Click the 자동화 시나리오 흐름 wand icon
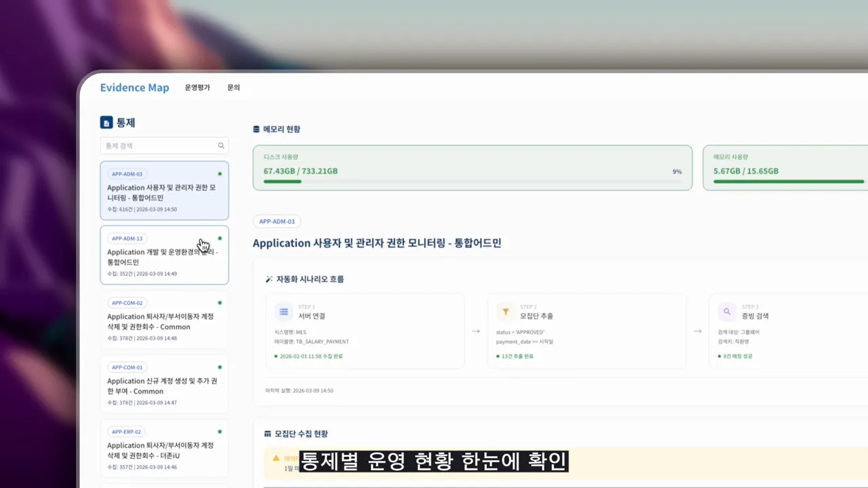 (x=269, y=279)
